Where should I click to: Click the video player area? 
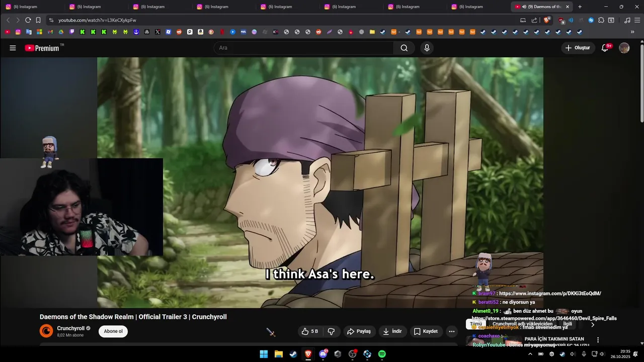pos(320,183)
